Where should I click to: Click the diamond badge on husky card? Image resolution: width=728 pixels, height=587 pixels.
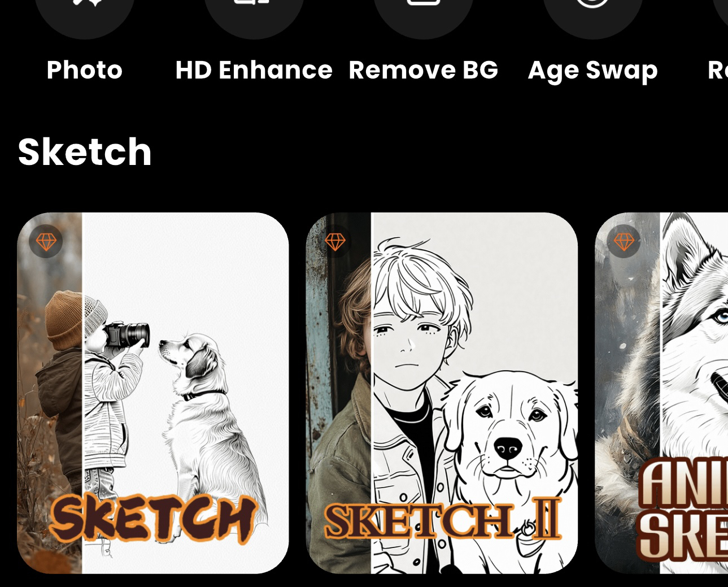point(624,241)
